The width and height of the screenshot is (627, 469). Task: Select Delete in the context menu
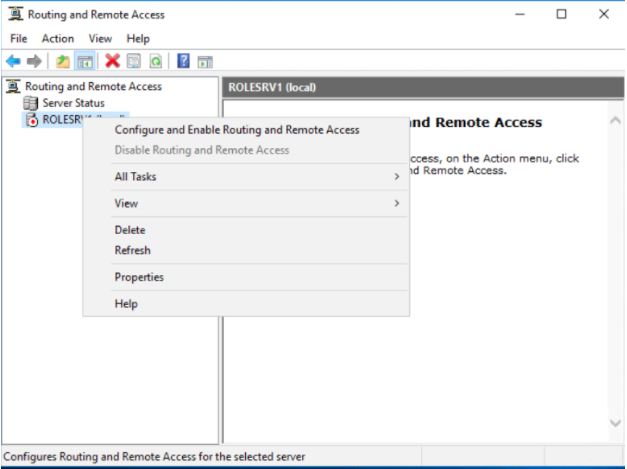130,230
